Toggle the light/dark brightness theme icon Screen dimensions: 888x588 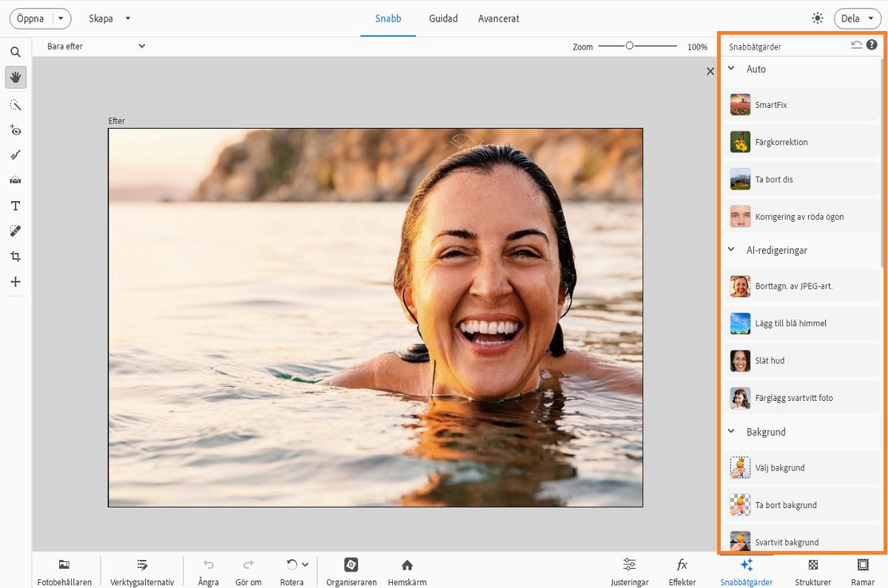pyautogui.click(x=817, y=18)
